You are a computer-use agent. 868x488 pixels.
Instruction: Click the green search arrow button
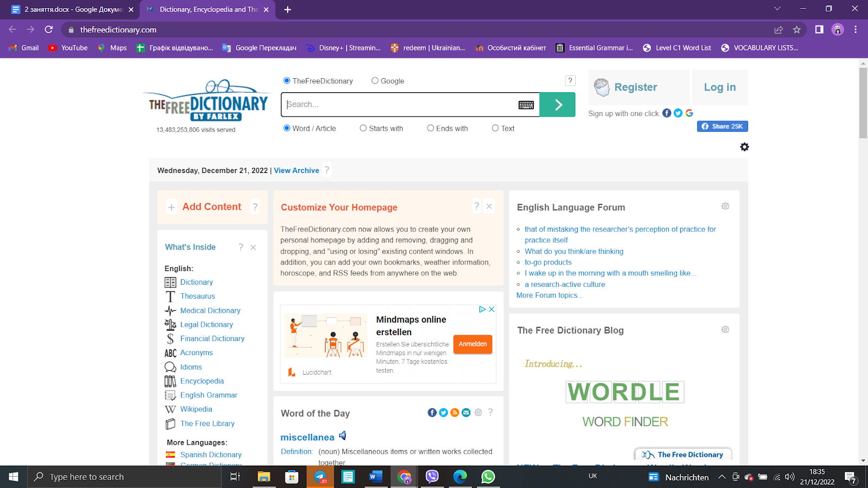tap(558, 105)
